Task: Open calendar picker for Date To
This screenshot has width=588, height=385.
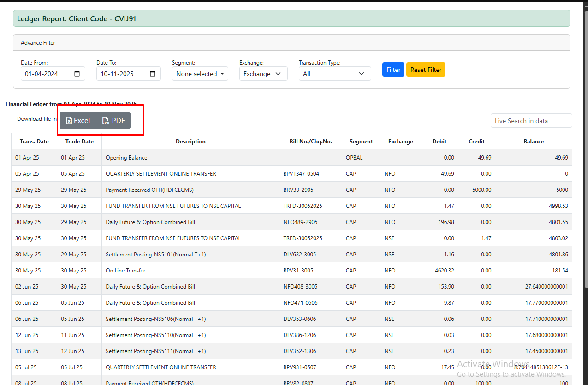Action: (x=153, y=74)
